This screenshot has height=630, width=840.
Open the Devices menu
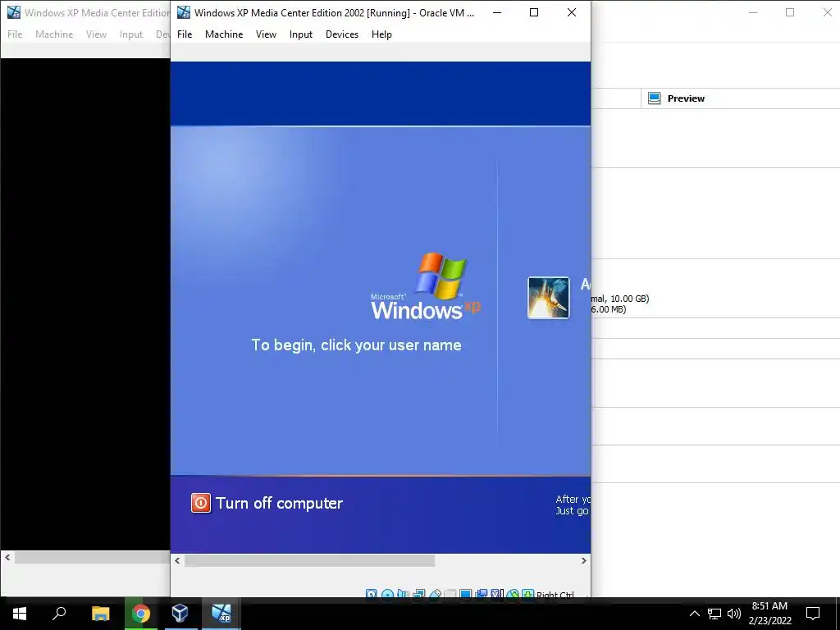coord(342,34)
